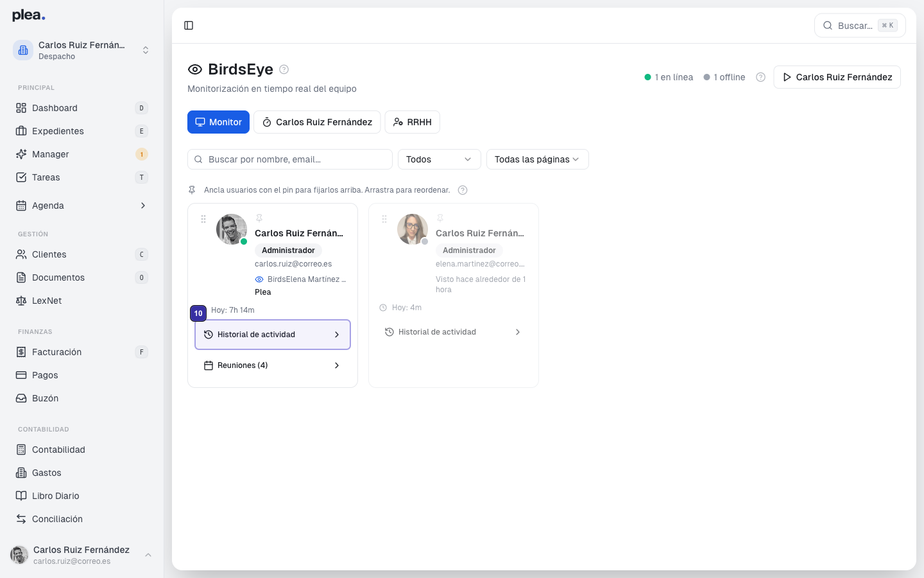
Task: Expand the Agenda chevron
Action: click(x=143, y=206)
